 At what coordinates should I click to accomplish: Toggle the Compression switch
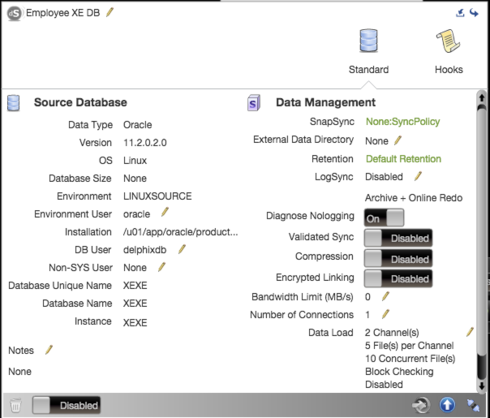398,259
